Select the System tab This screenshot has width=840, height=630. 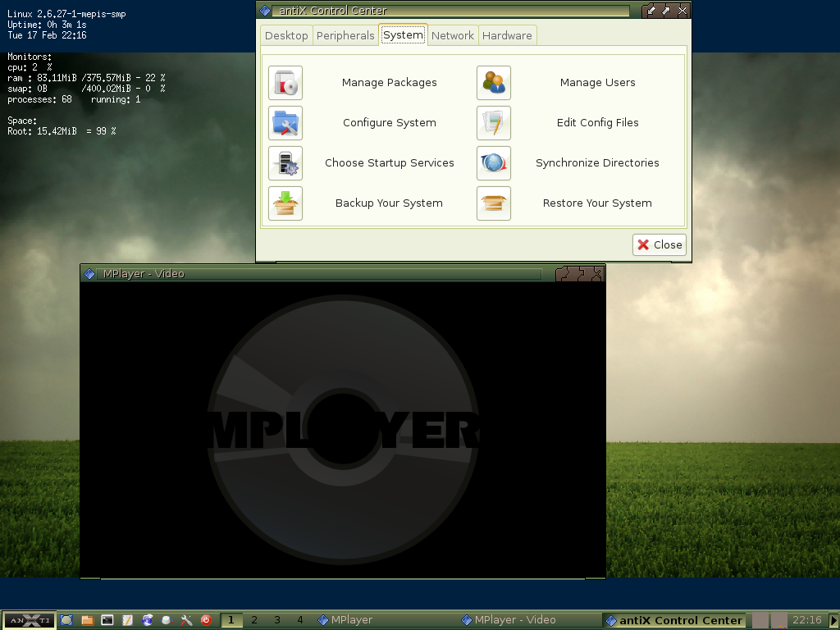pos(403,34)
